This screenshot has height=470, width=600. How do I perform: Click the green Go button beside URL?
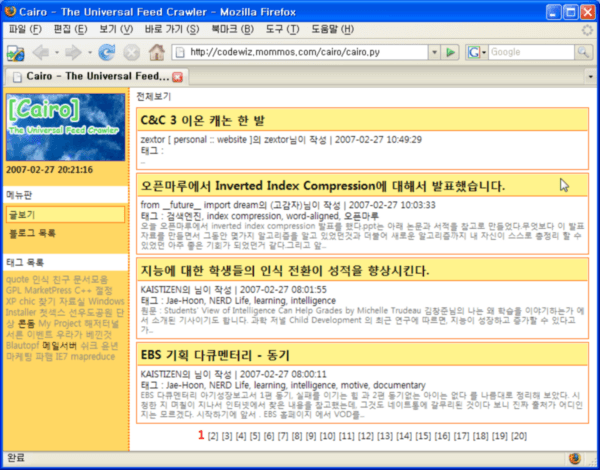coord(451,52)
